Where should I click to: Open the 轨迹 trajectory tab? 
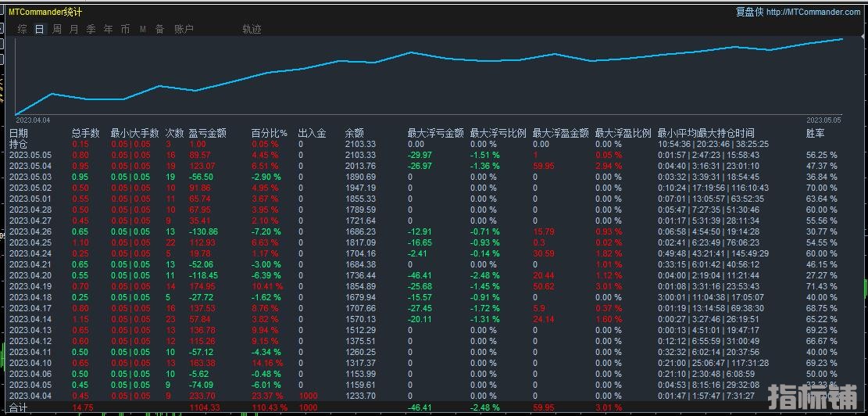pos(252,30)
